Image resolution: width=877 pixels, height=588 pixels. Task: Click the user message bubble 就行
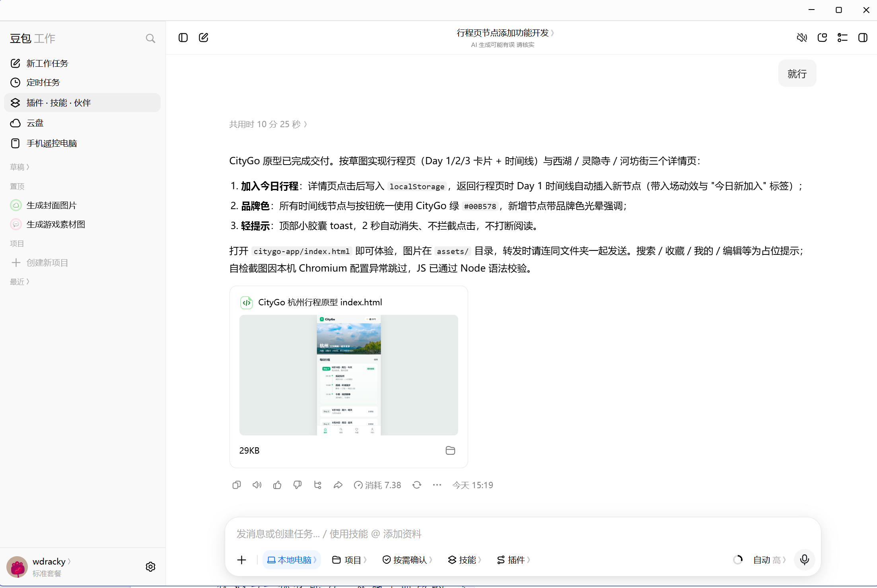coord(797,74)
